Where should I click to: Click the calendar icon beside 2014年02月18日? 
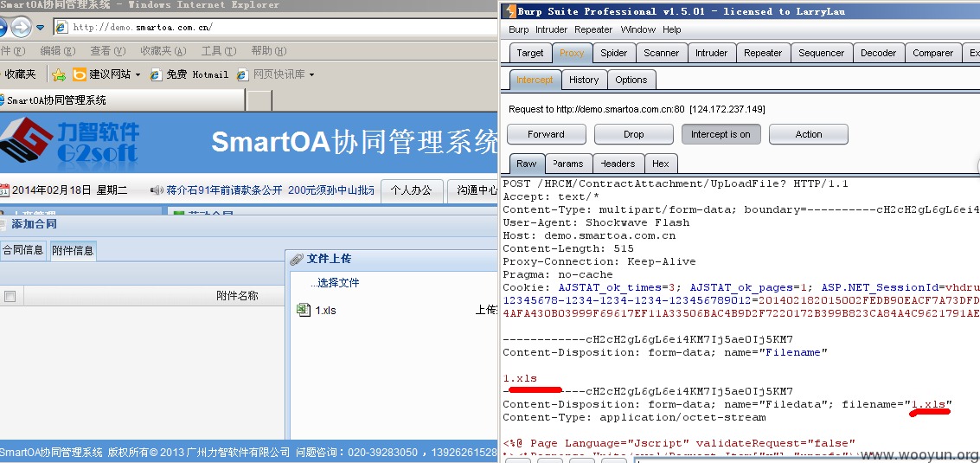click(x=4, y=190)
